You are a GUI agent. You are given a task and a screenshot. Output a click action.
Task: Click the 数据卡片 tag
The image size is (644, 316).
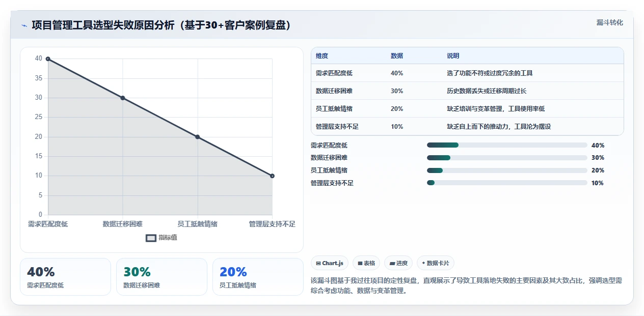click(x=436, y=263)
